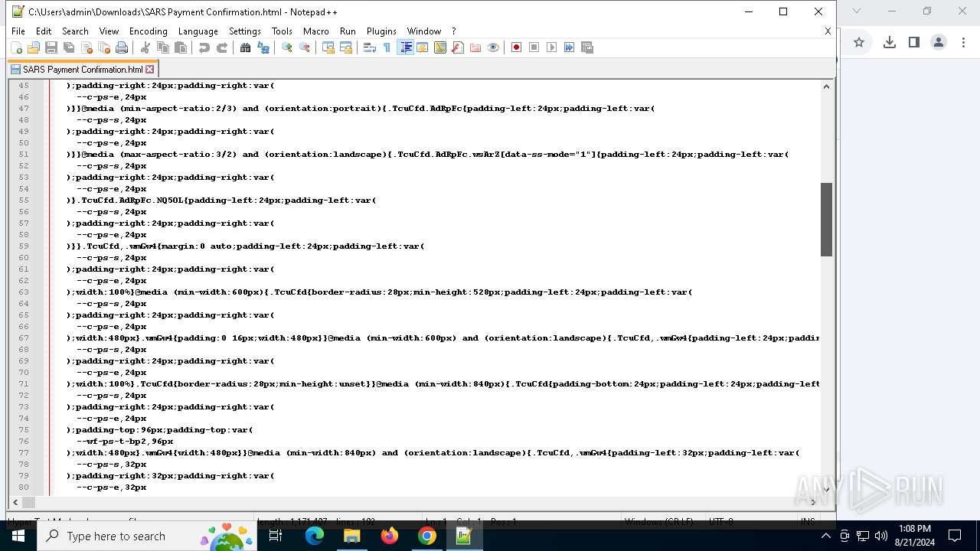The image size is (980, 551).
Task: Zoom out toolbar icon
Action: tap(305, 47)
